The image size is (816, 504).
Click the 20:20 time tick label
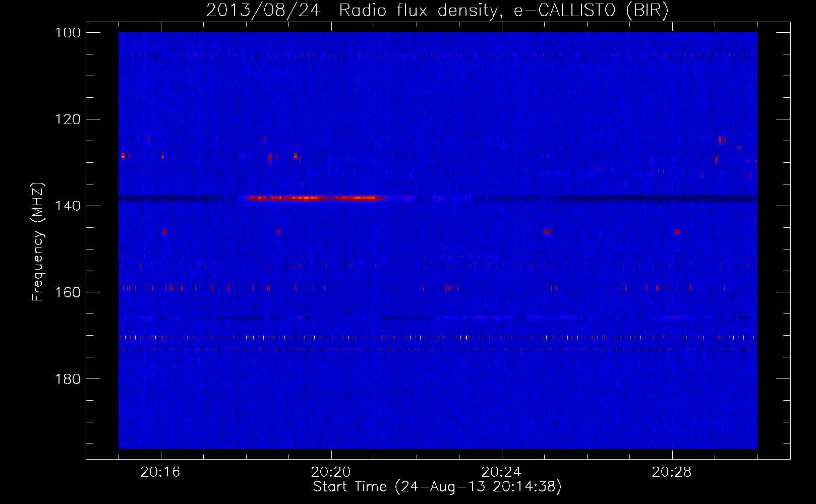[331, 472]
